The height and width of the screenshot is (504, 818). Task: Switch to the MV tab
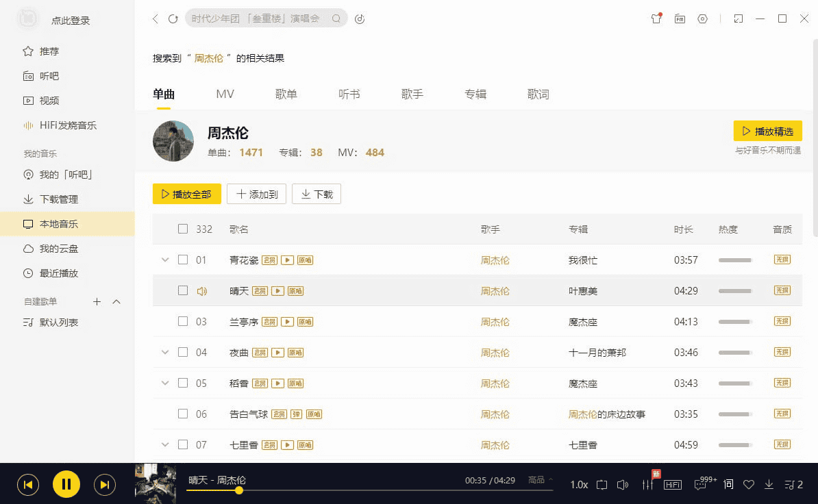[225, 94]
